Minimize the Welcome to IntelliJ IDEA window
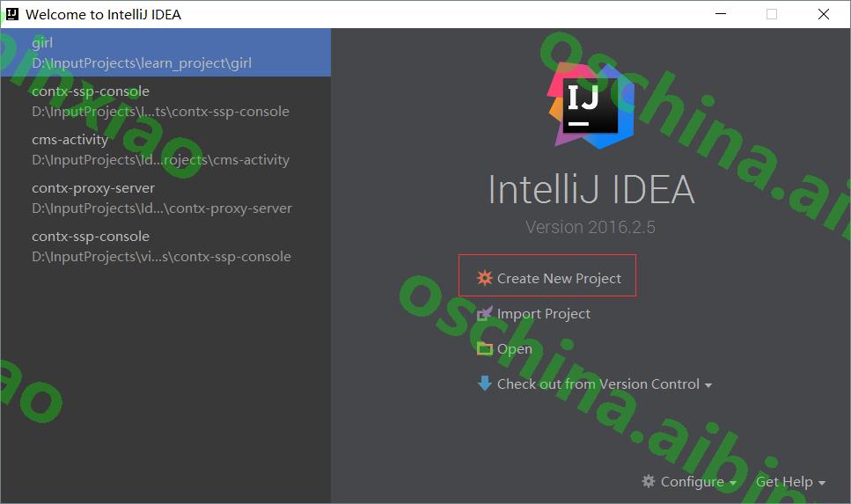The image size is (851, 504). [x=721, y=13]
